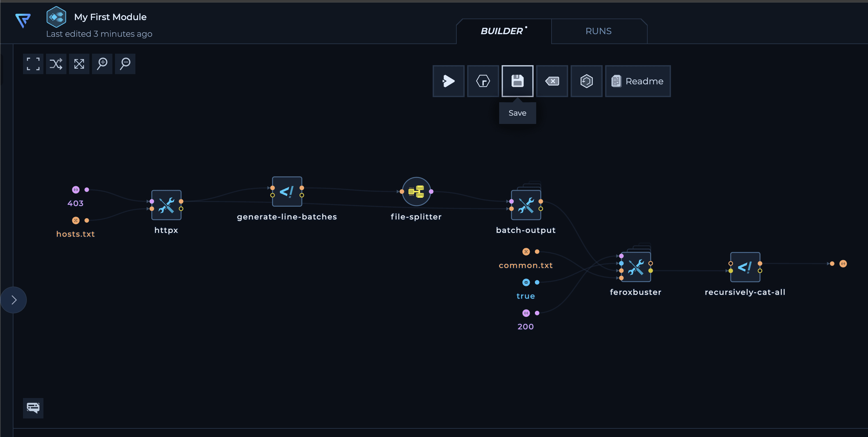868x437 pixels.
Task: Select the httpx tool node
Action: (x=166, y=205)
